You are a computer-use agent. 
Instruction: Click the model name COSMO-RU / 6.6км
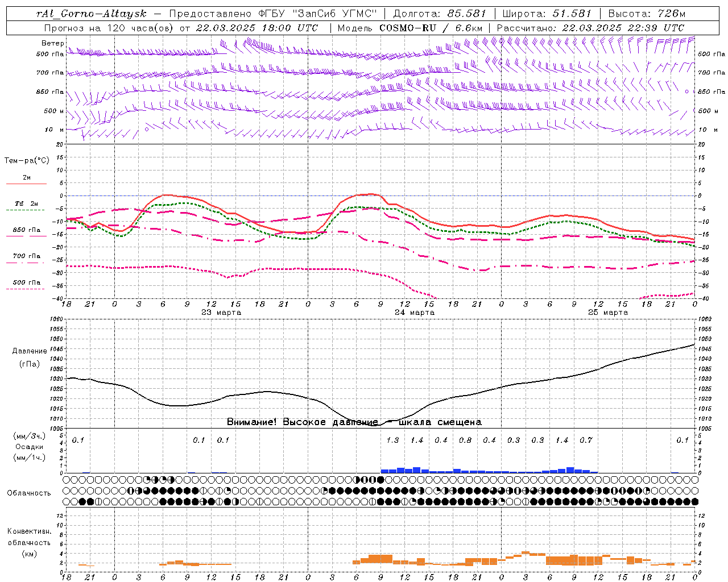point(431,28)
